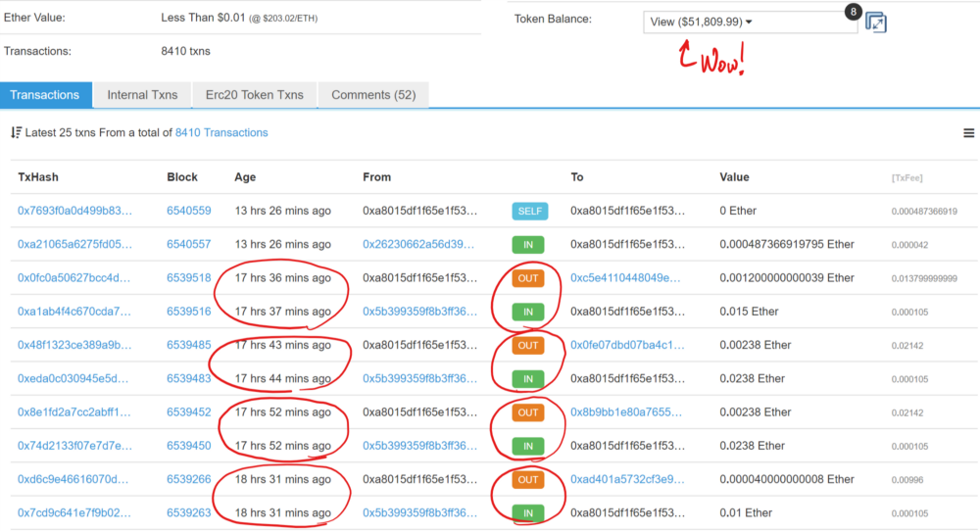The width and height of the screenshot is (980, 531).
Task: Open transaction hash 0x7693f0a0d499b83
Action: tap(75, 211)
